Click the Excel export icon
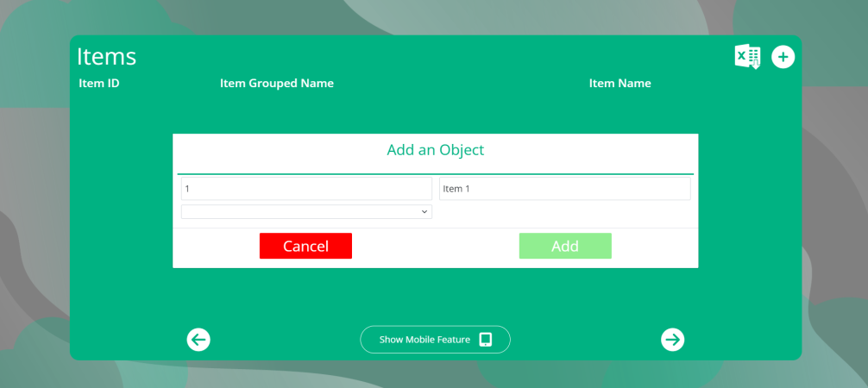The width and height of the screenshot is (868, 388). click(747, 57)
